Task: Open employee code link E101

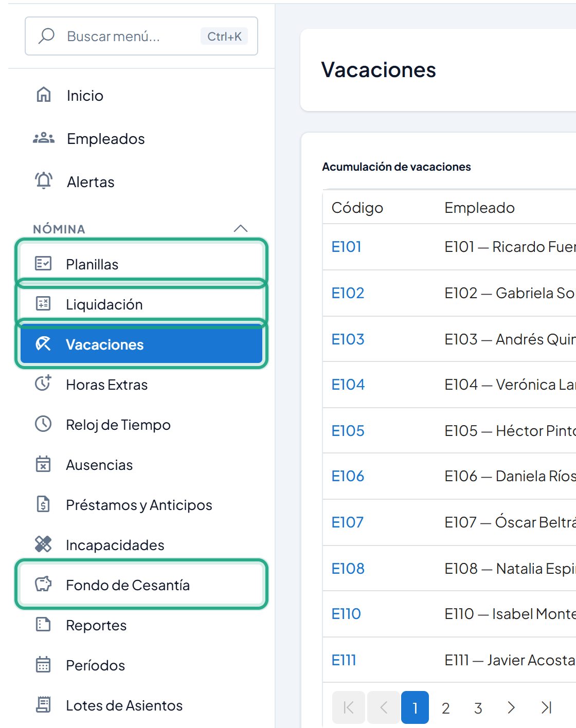Action: coord(346,247)
